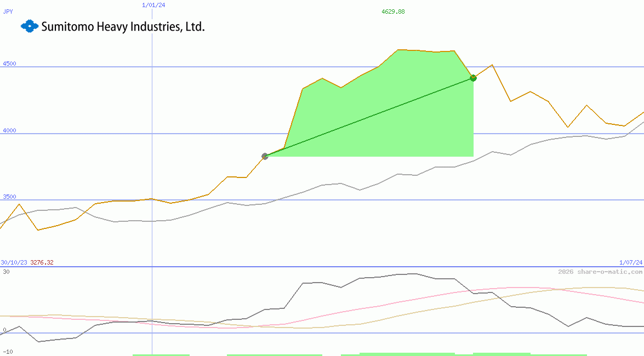Select the green end marker dot
Viewport: 644px width, 356px height.
pyautogui.click(x=473, y=78)
